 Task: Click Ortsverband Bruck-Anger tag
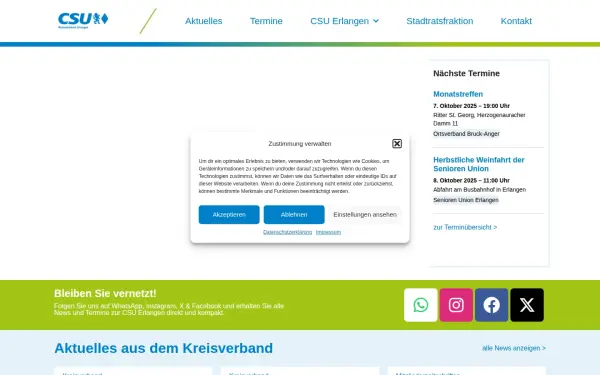pyautogui.click(x=466, y=134)
